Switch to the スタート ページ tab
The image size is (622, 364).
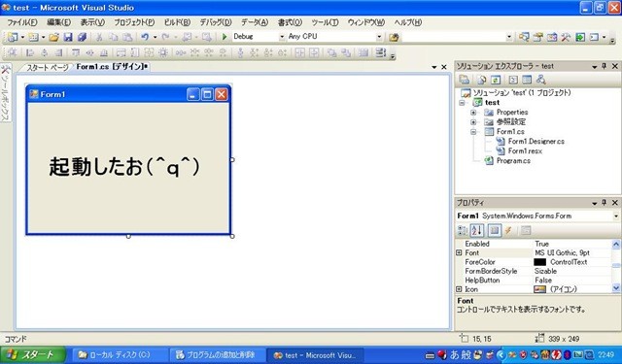48,67
